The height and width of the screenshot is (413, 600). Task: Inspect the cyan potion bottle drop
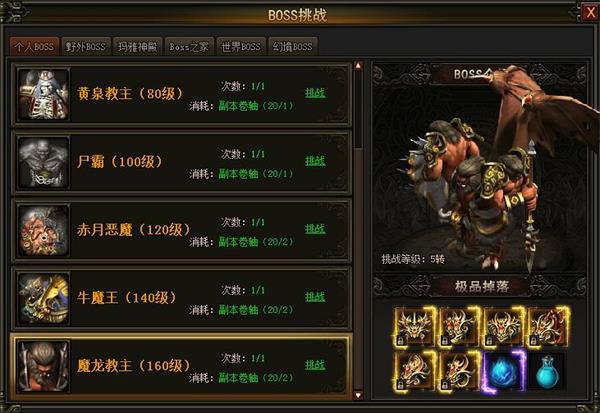click(x=547, y=372)
